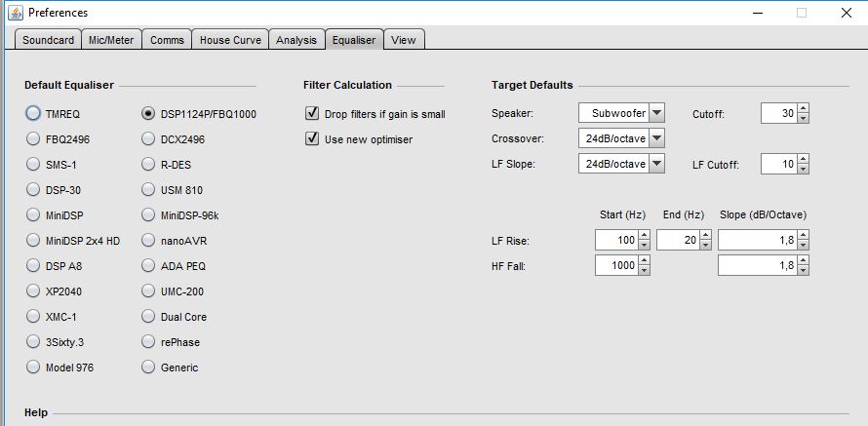Open the Crossover slope dropdown
Screen dimensions: 868x426
621,138
